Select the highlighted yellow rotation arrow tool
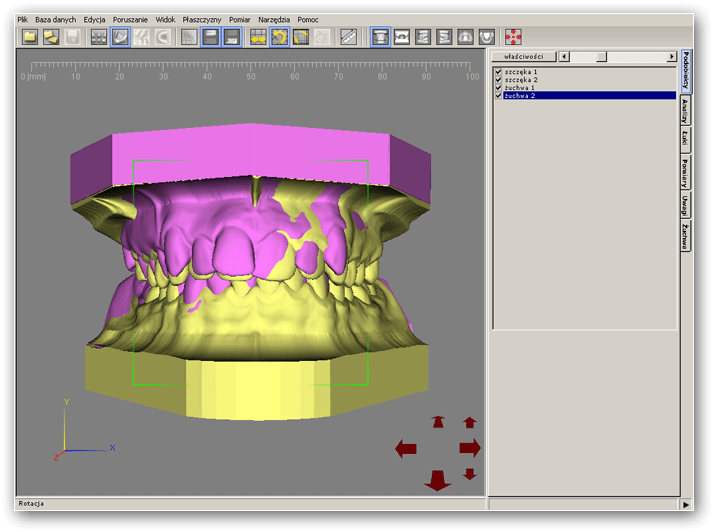Viewport: 714px width, 532px height. pos(279,37)
